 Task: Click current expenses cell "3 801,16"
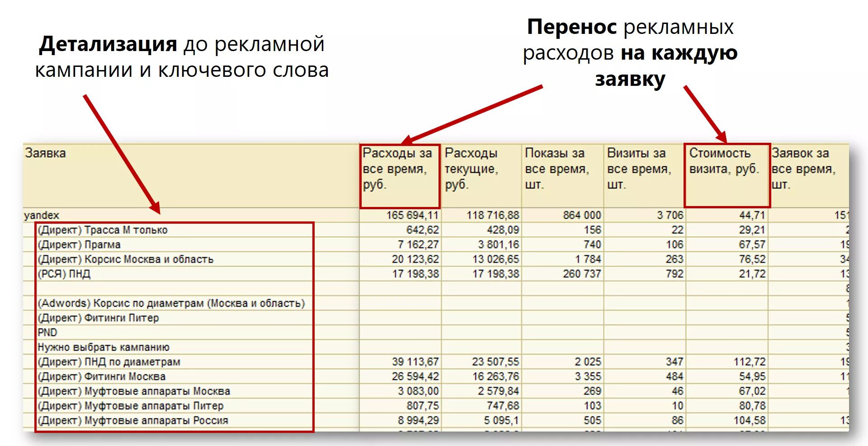[481, 244]
